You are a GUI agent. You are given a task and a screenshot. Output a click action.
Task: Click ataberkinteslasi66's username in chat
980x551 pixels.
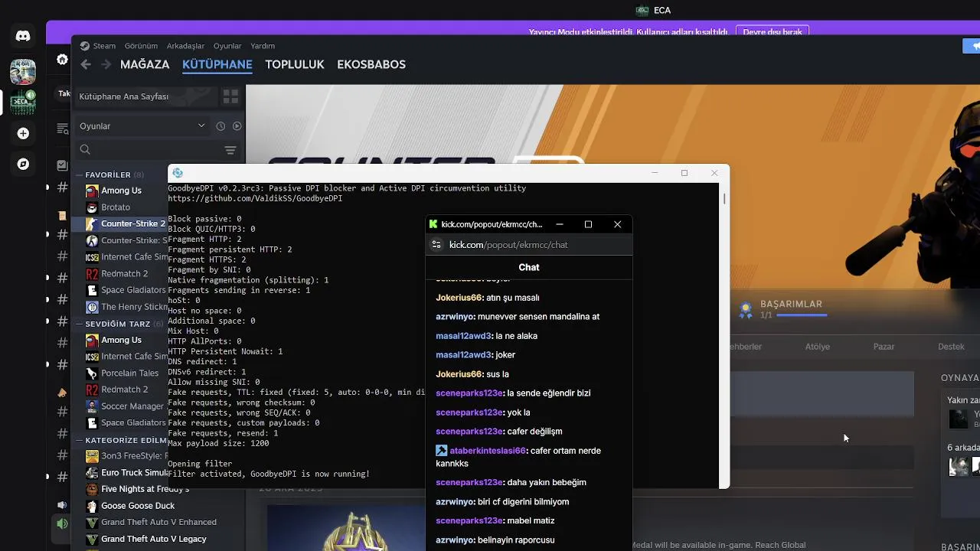pos(488,451)
